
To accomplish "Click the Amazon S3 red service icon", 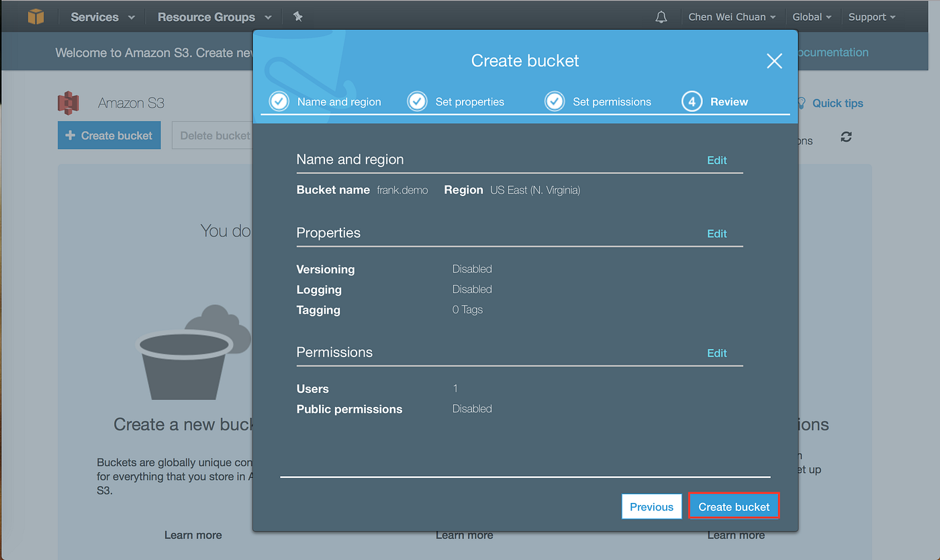I will tap(68, 103).
